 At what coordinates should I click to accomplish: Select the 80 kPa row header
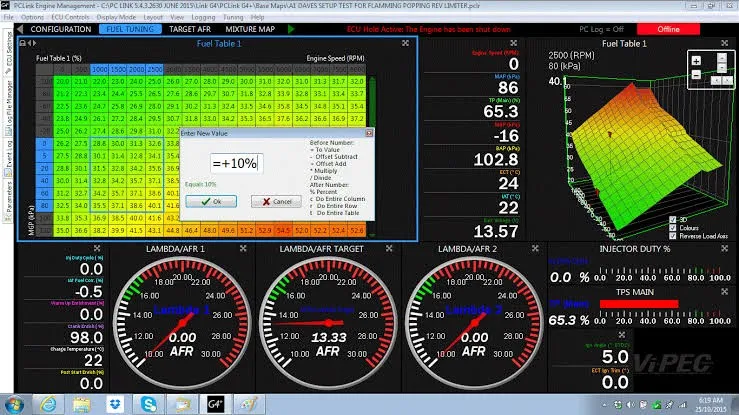click(44, 206)
